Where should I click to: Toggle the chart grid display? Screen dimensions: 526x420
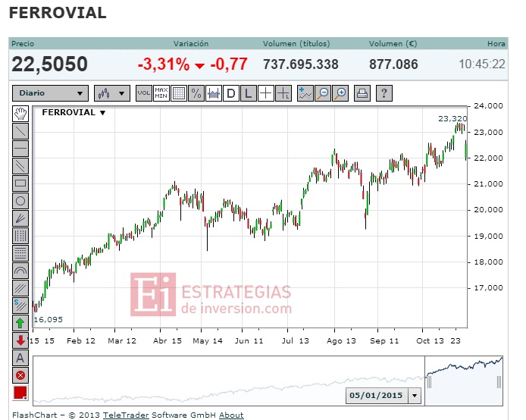click(x=178, y=93)
